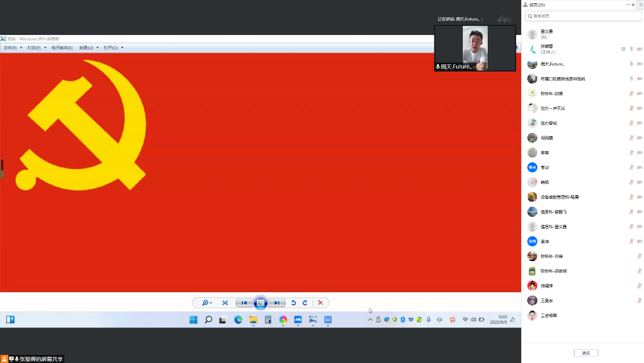Toggle the camera icon beside 张黎蓉 host
Screen dimensions: 644x363
pyautogui.click(x=639, y=49)
